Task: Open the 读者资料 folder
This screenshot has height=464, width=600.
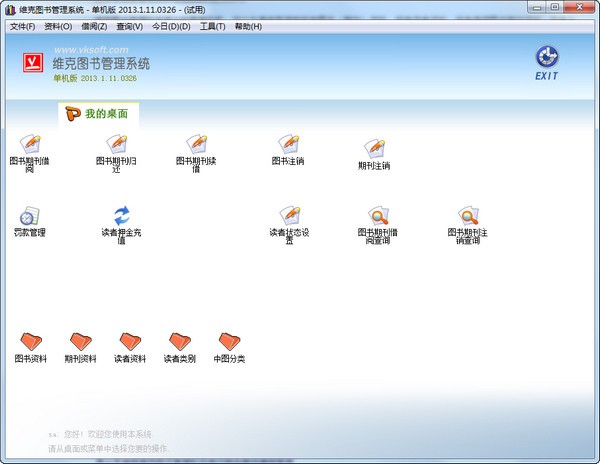Action: [x=130, y=342]
